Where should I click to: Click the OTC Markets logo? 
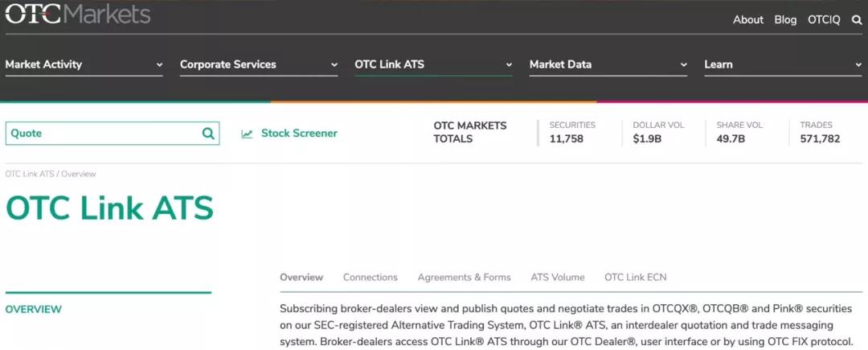[x=78, y=14]
